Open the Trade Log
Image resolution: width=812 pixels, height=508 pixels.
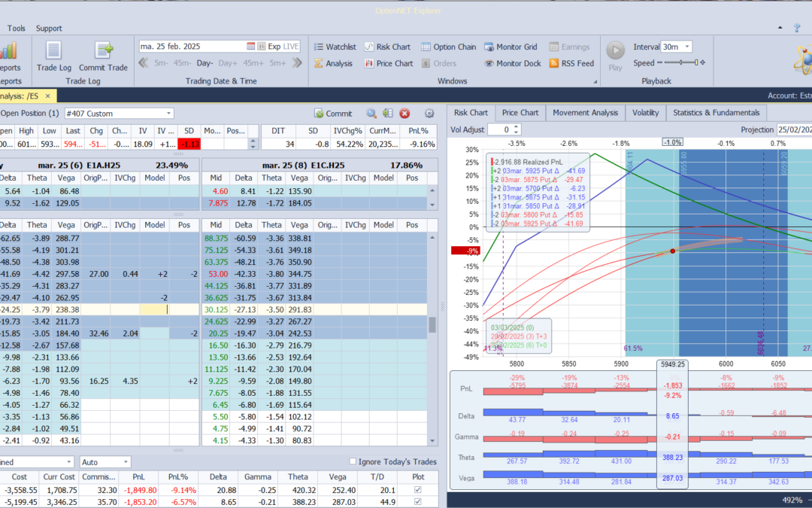point(53,56)
